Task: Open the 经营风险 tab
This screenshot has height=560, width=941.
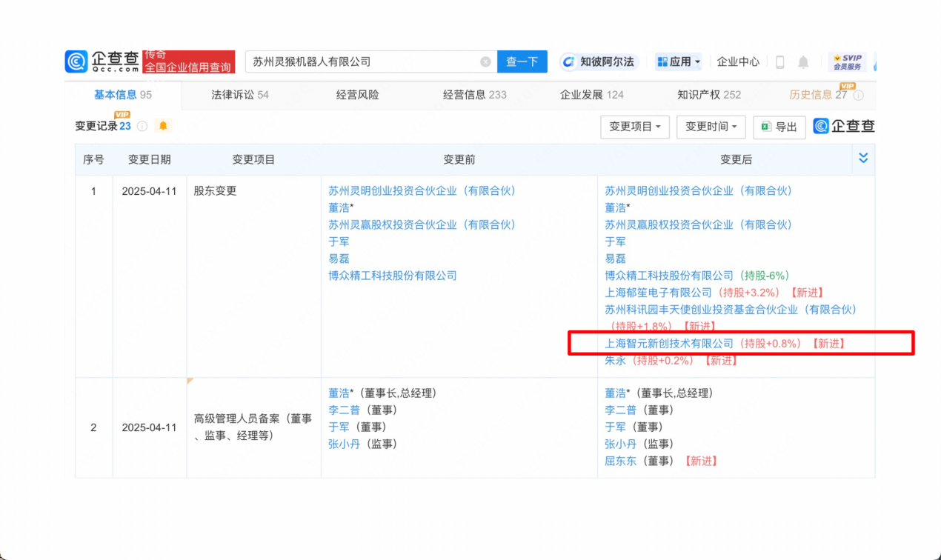Action: (x=357, y=95)
